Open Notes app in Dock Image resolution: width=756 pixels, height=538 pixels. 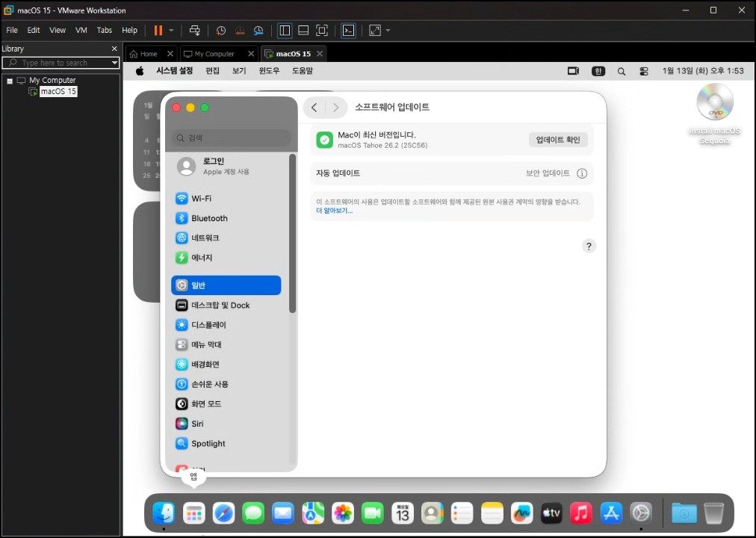click(x=492, y=513)
